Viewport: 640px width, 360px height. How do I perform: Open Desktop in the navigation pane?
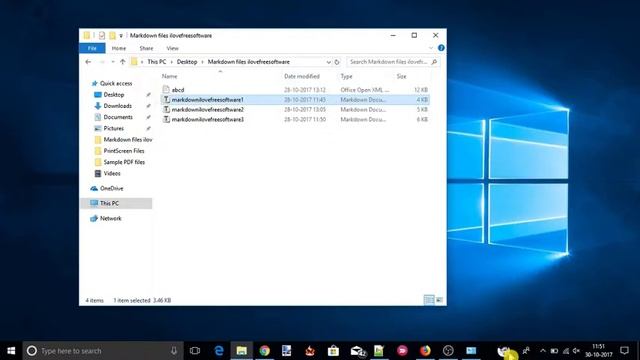pos(113,95)
